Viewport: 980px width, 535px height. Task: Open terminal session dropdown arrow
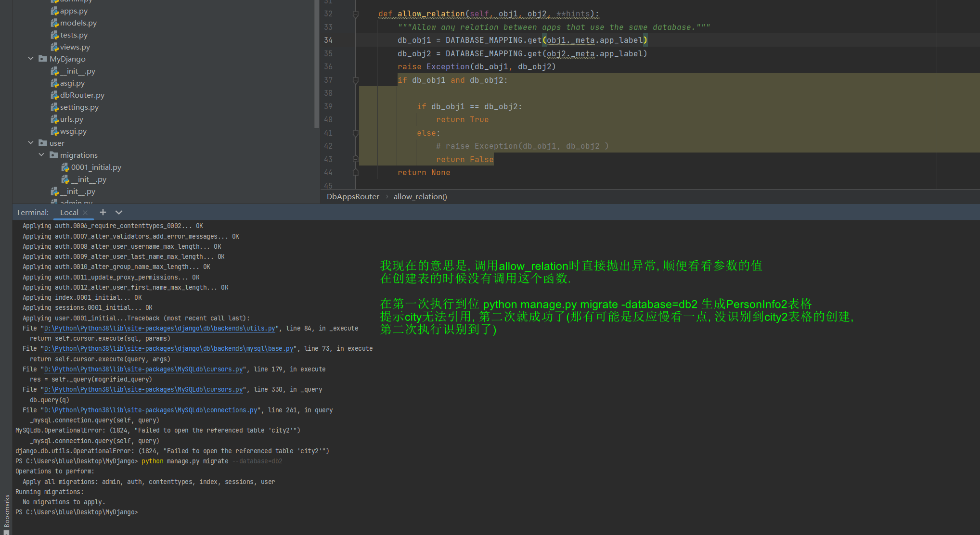click(119, 212)
